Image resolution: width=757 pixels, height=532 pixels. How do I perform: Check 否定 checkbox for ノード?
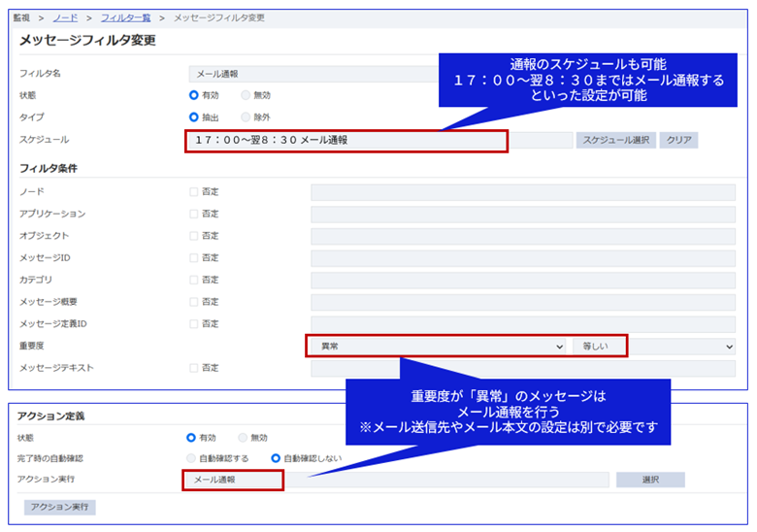point(194,192)
